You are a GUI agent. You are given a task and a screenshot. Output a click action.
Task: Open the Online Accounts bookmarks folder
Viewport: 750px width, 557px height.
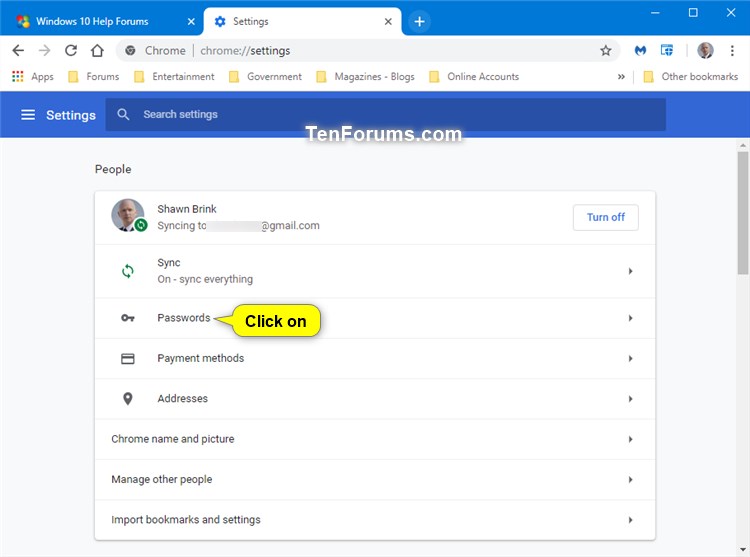click(x=474, y=76)
